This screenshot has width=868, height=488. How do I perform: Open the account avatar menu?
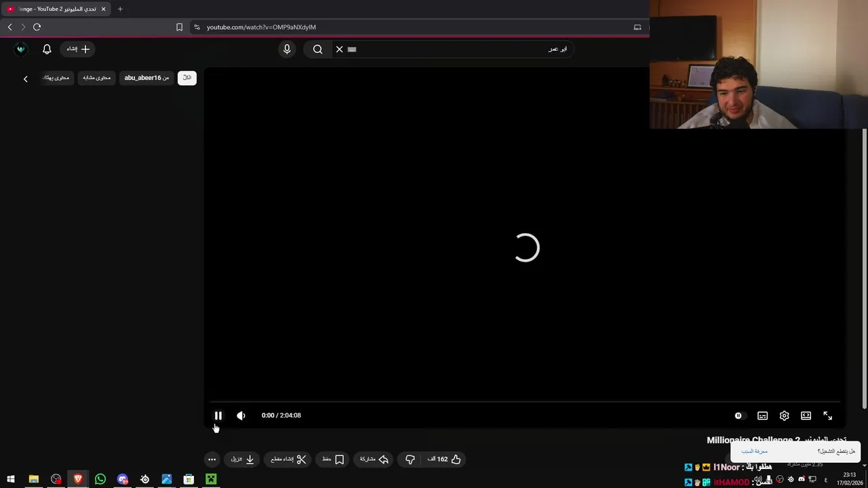20,49
